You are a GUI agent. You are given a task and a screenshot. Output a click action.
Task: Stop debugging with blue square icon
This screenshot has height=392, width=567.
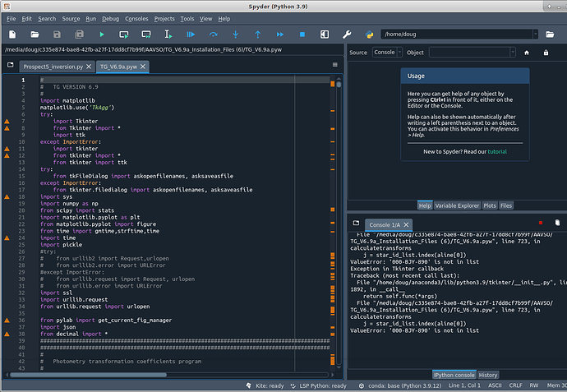click(302, 35)
